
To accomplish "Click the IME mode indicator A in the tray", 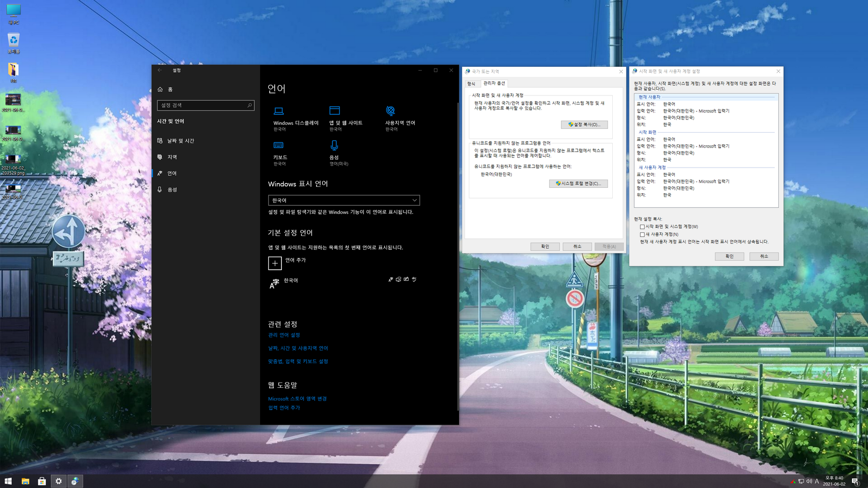I will point(817,481).
